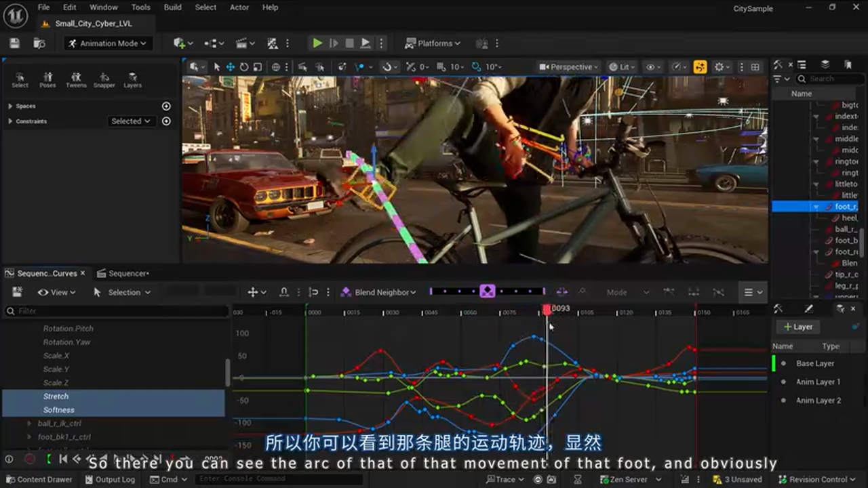Select the Poses tool icon
The height and width of the screenshot is (488, 868).
click(x=47, y=79)
